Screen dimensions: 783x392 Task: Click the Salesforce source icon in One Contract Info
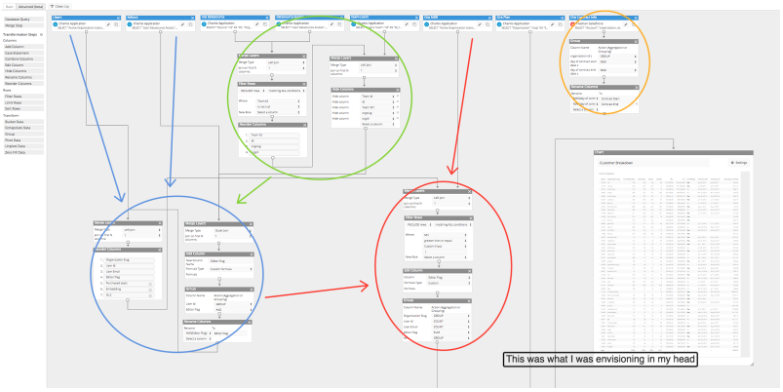pyautogui.click(x=573, y=24)
